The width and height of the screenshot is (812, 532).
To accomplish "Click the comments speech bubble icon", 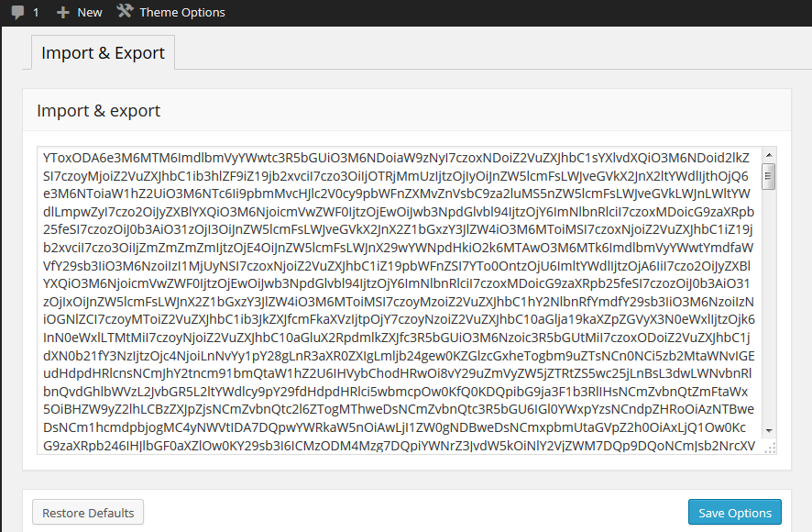I will (x=18, y=13).
